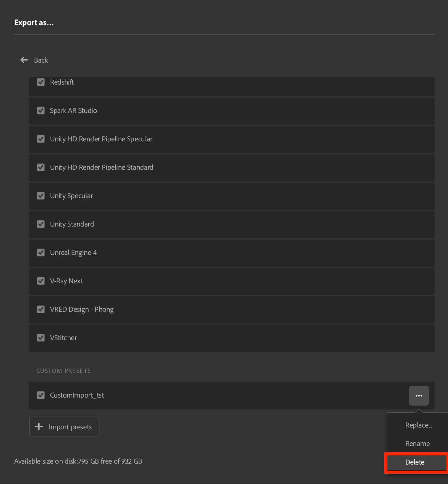Toggle the Unreal Engine 4 checkbox

[41, 252]
